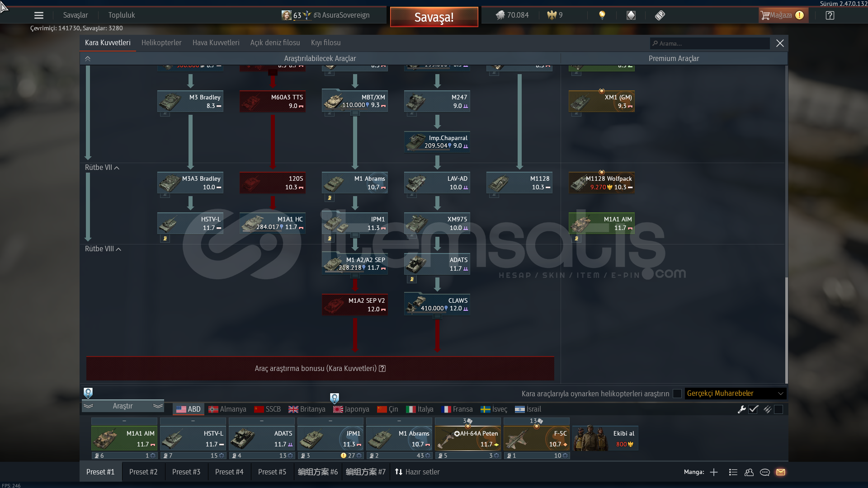The height and width of the screenshot is (488, 868).
Task: Add squad member with plus icon
Action: [x=714, y=472]
